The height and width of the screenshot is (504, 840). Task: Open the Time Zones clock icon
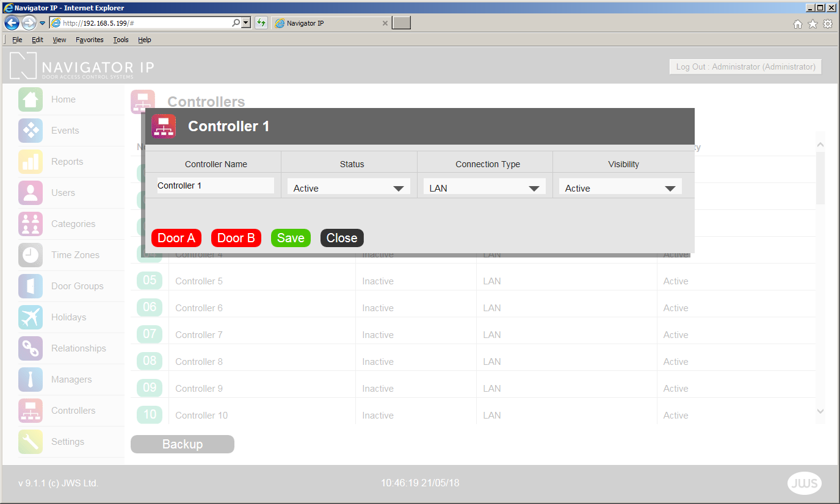tap(31, 255)
